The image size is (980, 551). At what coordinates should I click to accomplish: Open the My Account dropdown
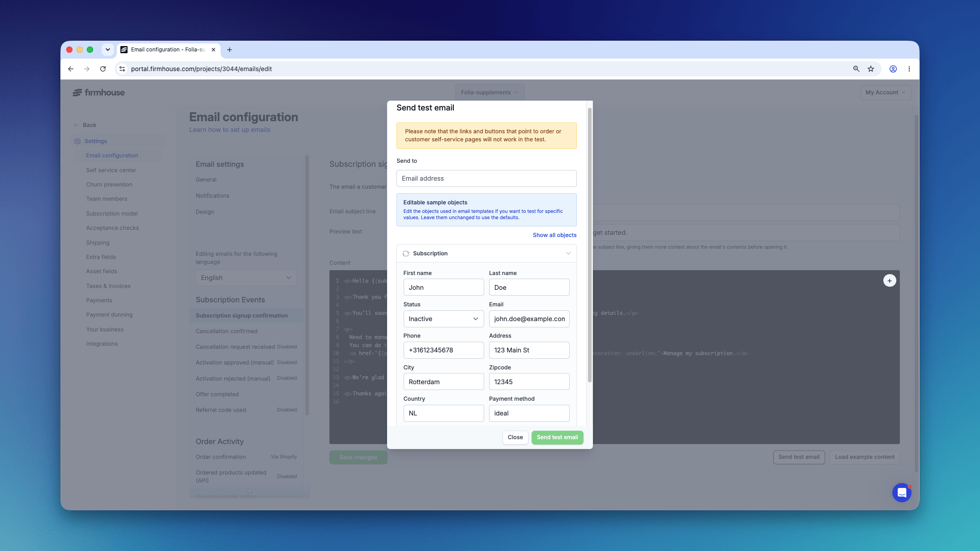[x=886, y=93]
